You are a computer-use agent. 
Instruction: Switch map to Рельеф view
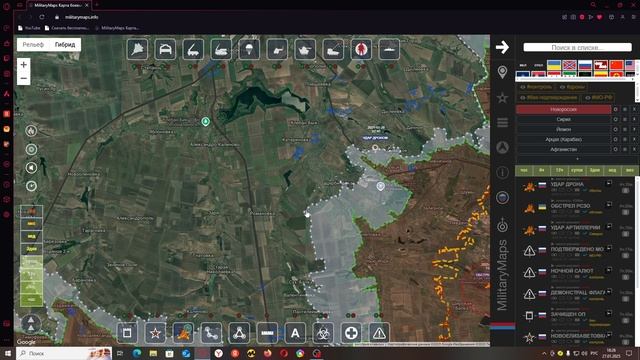click(33, 44)
